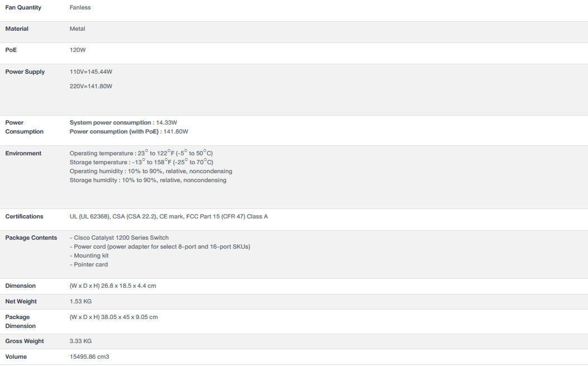
Task: Click the Fanless value text
Action: (x=80, y=8)
